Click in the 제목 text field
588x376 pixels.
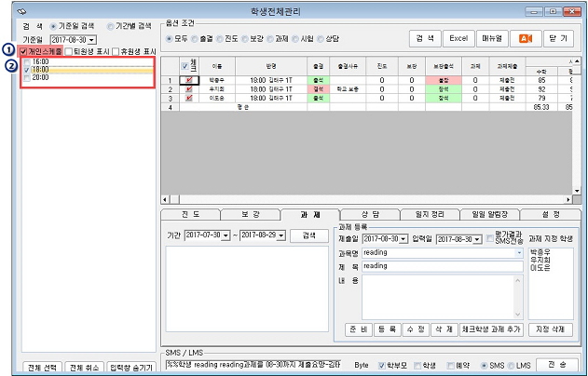coord(442,265)
